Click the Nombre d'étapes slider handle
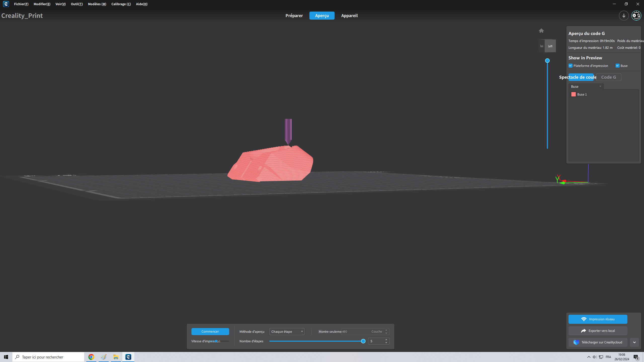 point(363,341)
